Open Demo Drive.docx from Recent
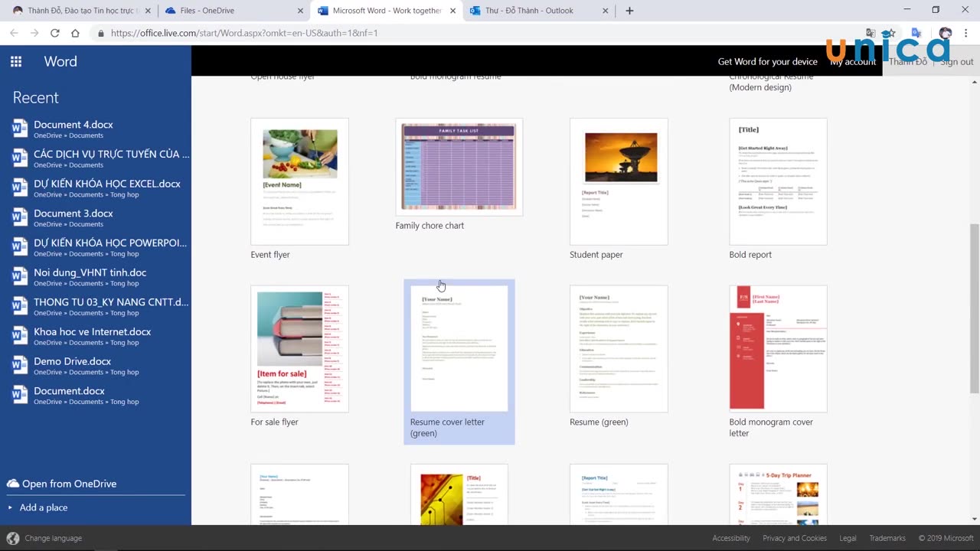The height and width of the screenshot is (551, 980). coord(96,365)
